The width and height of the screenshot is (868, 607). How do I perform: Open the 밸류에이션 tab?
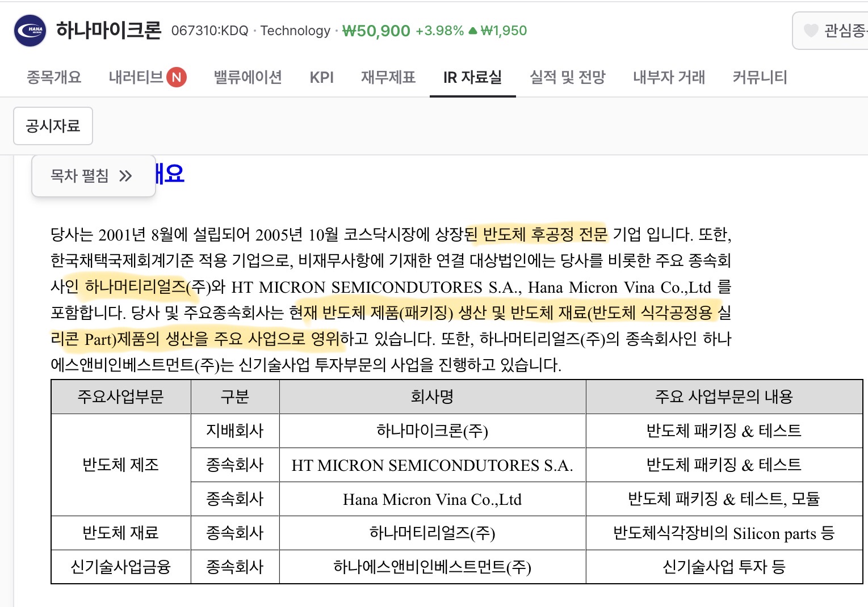click(x=248, y=77)
